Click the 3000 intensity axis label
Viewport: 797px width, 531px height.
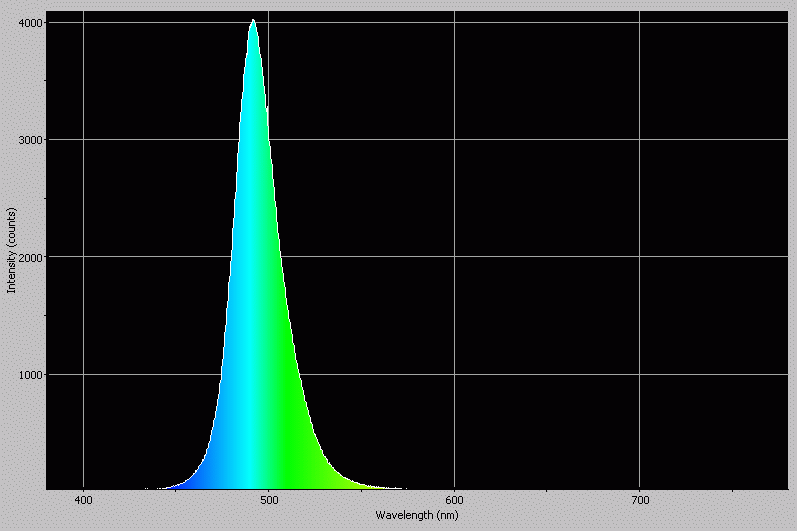click(30, 140)
